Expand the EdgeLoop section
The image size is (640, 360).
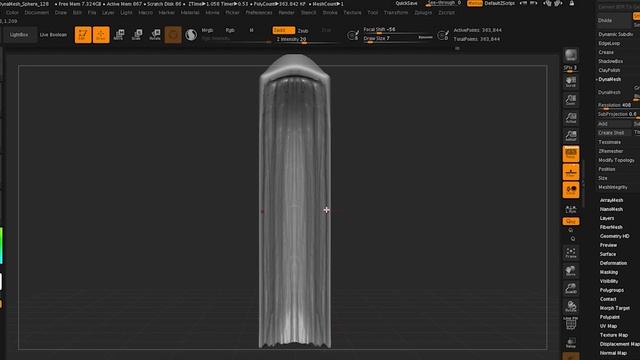tap(609, 43)
